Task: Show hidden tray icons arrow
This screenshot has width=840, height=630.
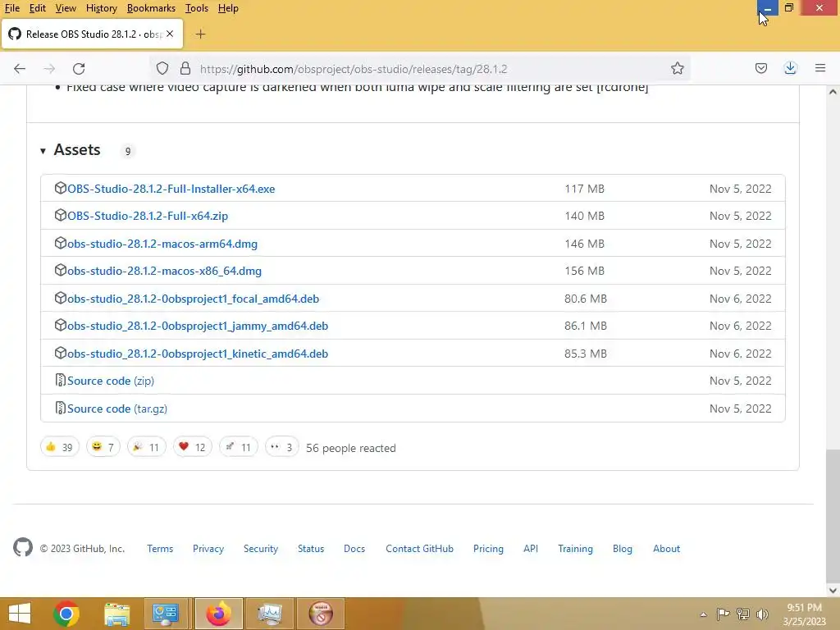Action: [x=703, y=614]
